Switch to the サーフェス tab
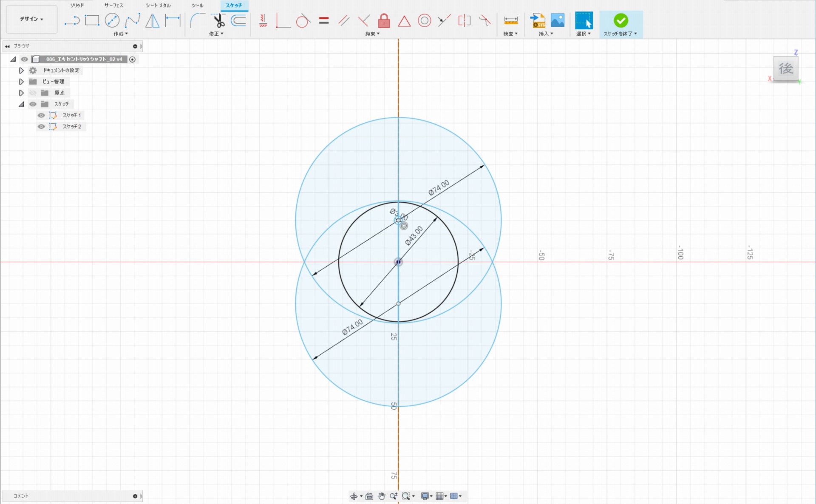 point(113,6)
